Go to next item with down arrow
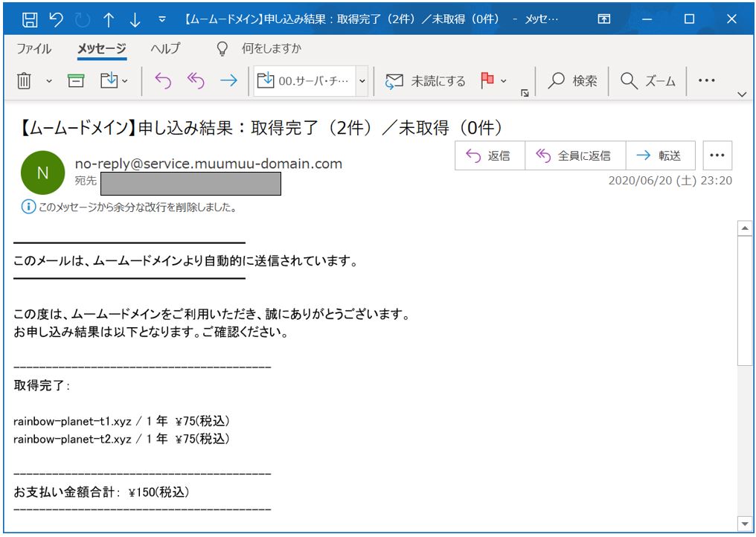The height and width of the screenshot is (537, 756). tap(135, 19)
